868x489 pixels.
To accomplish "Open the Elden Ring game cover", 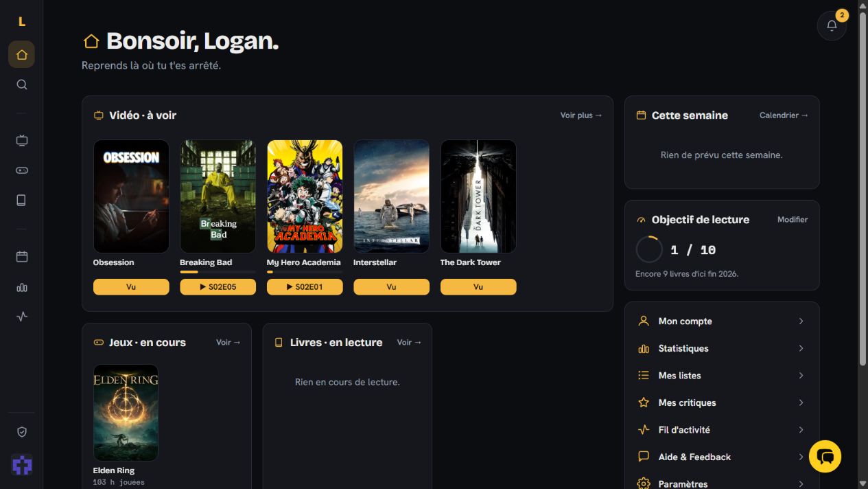I will (126, 412).
